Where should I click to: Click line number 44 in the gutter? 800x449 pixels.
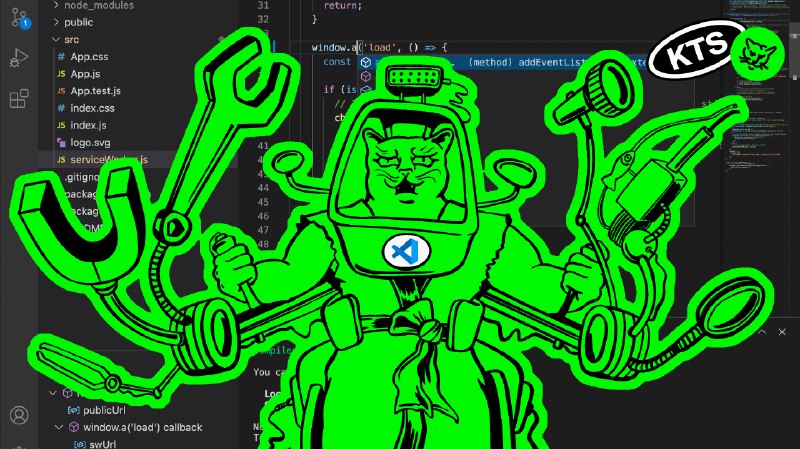263,188
